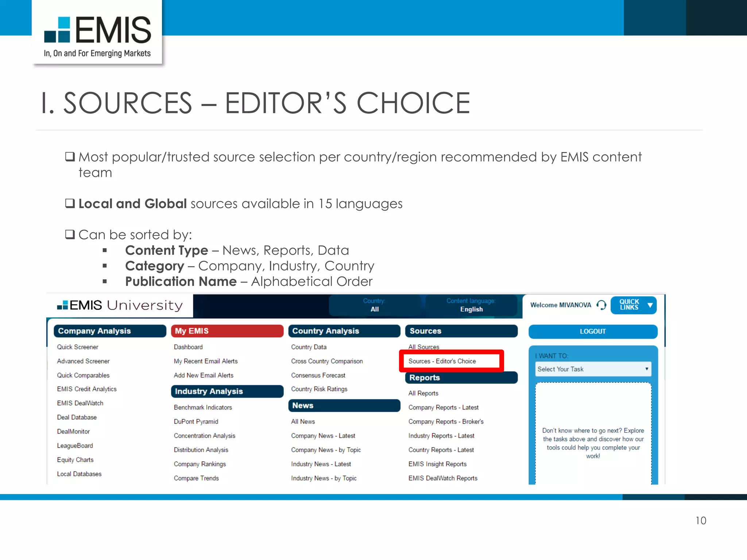Open the Dashboard link under My EMIS
Image resolution: width=747 pixels, height=560 pixels.
(188, 347)
